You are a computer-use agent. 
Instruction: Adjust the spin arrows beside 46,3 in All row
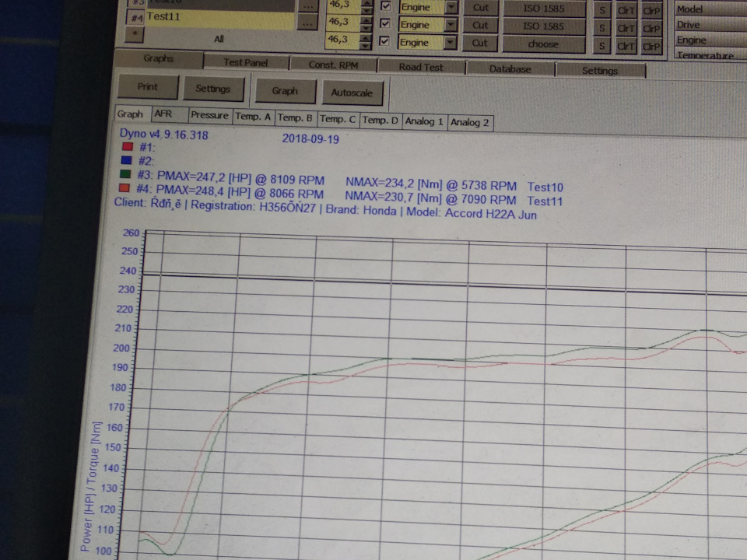pyautogui.click(x=366, y=41)
